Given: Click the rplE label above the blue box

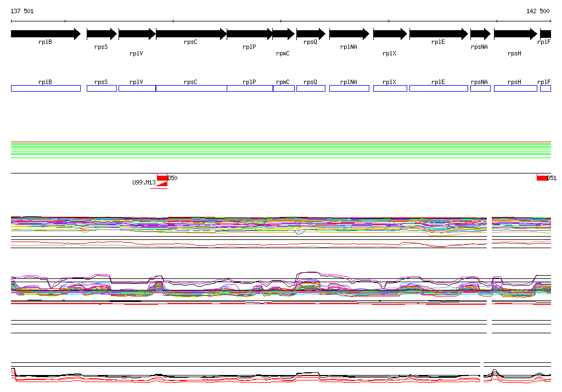Looking at the screenshot, I should [x=438, y=82].
